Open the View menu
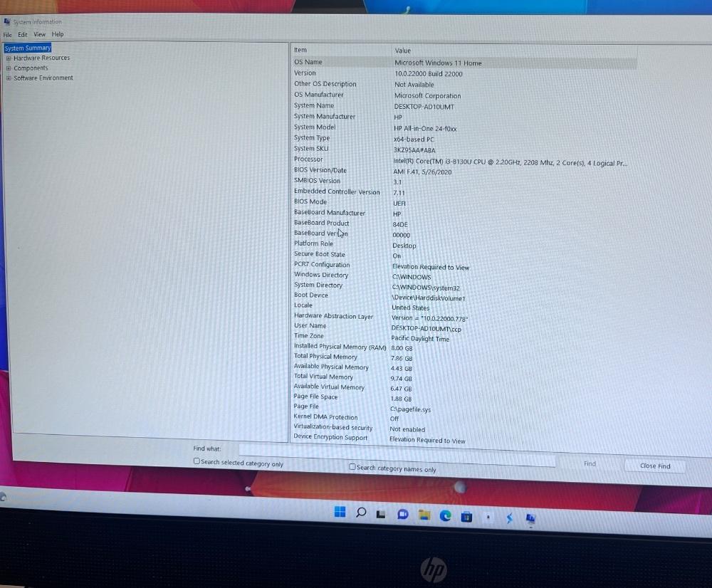 pyautogui.click(x=39, y=34)
